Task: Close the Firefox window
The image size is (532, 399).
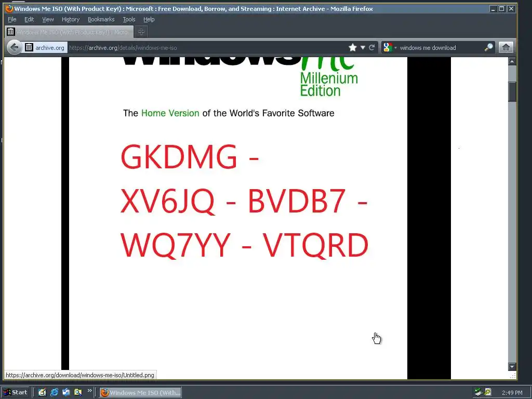Action: point(511,9)
